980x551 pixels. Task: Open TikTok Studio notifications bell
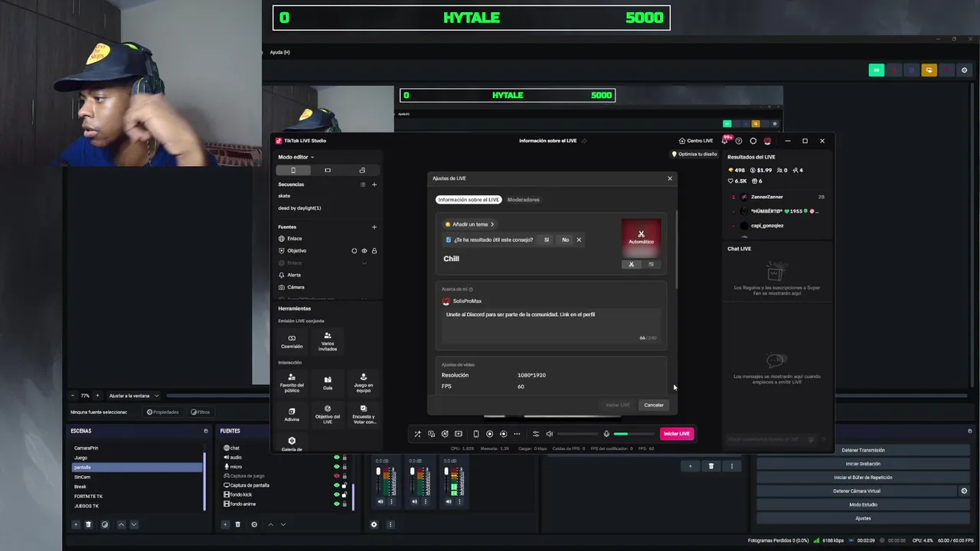[724, 141]
